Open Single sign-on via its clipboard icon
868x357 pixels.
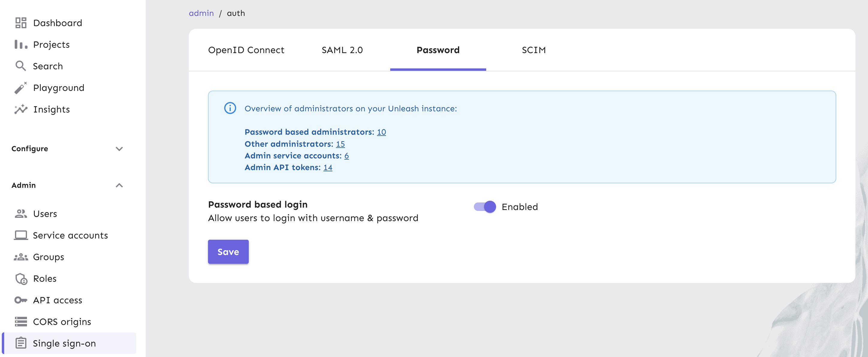21,343
